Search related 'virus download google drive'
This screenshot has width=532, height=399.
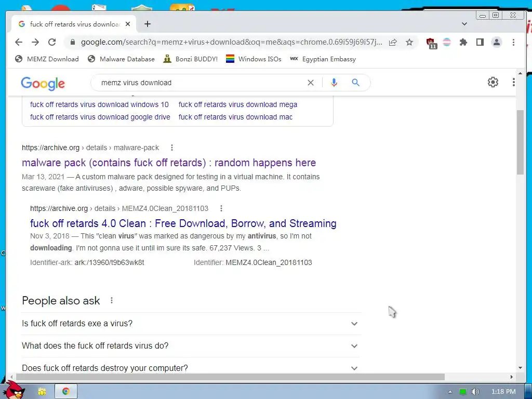(x=100, y=117)
